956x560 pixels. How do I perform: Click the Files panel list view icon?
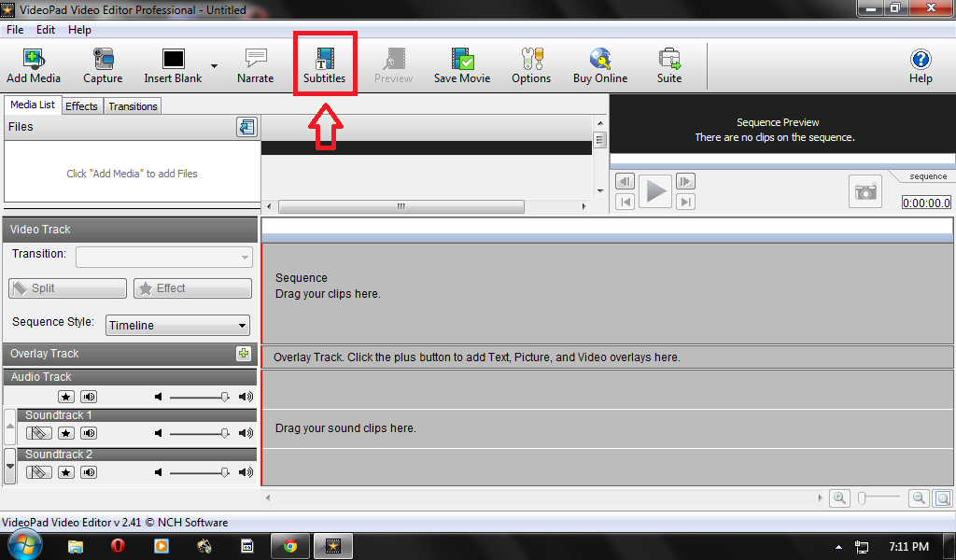coord(246,127)
